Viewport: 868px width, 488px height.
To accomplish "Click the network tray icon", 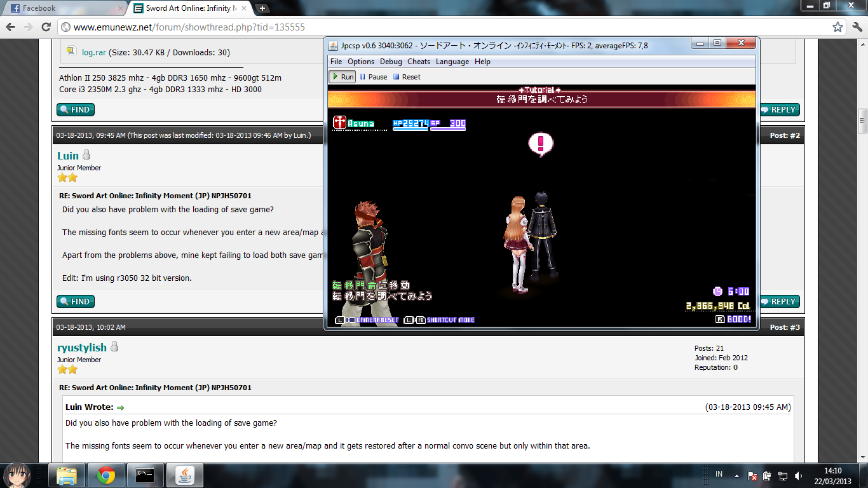I will click(783, 475).
